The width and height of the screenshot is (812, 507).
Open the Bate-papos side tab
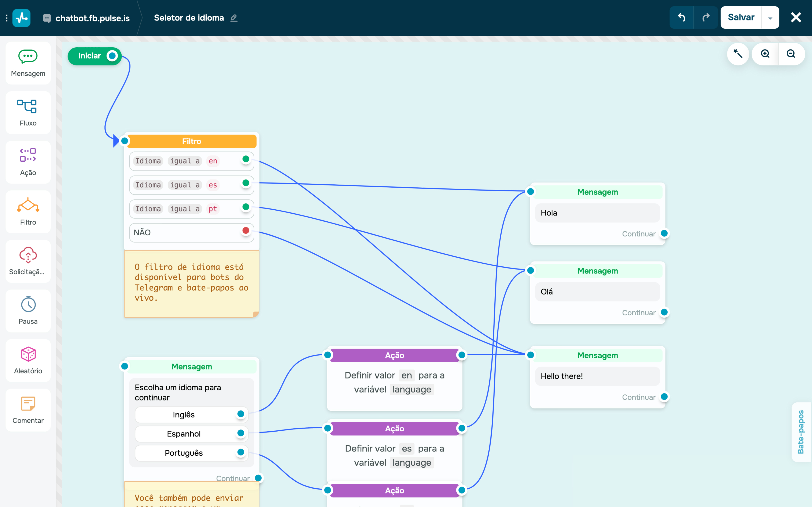(801, 432)
